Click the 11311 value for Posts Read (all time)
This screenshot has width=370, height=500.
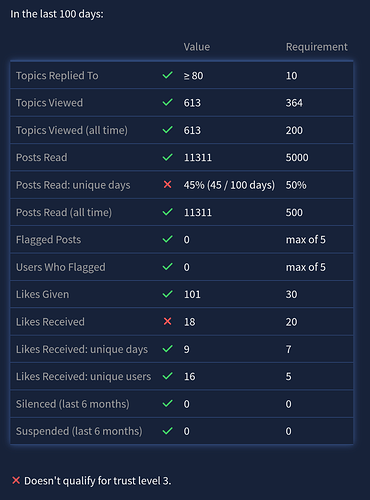198,212
